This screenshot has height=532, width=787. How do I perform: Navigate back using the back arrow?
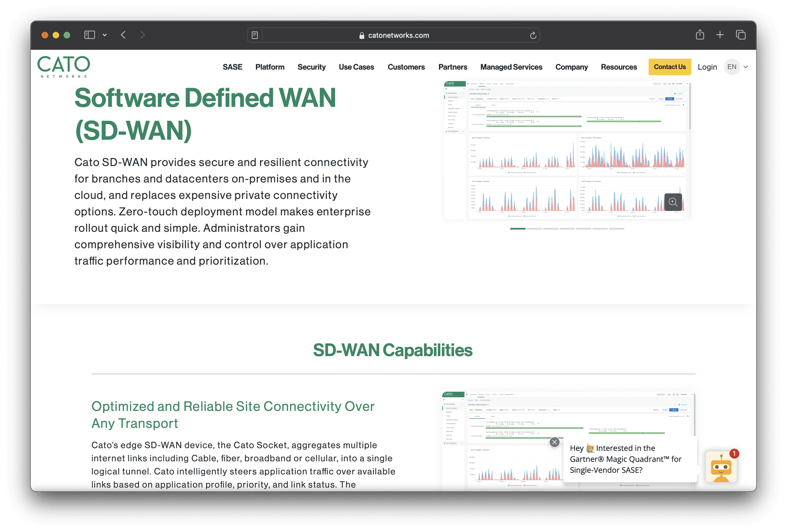[123, 35]
